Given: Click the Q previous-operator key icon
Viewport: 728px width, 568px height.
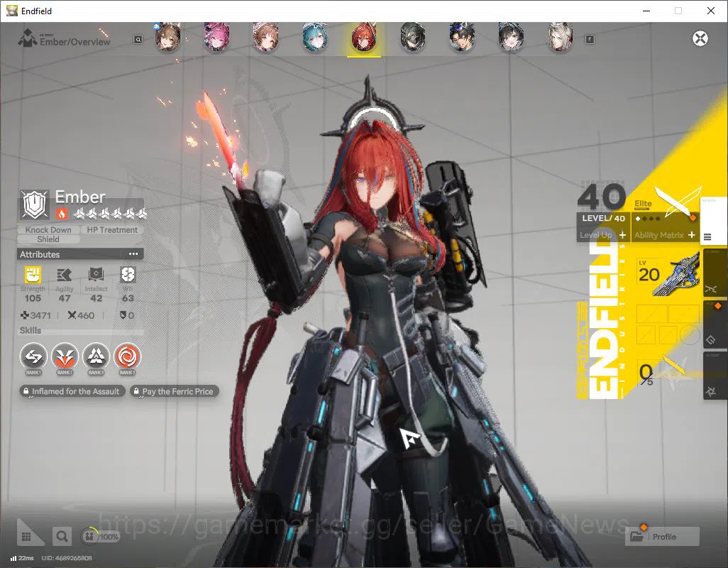Looking at the screenshot, I should (138, 40).
